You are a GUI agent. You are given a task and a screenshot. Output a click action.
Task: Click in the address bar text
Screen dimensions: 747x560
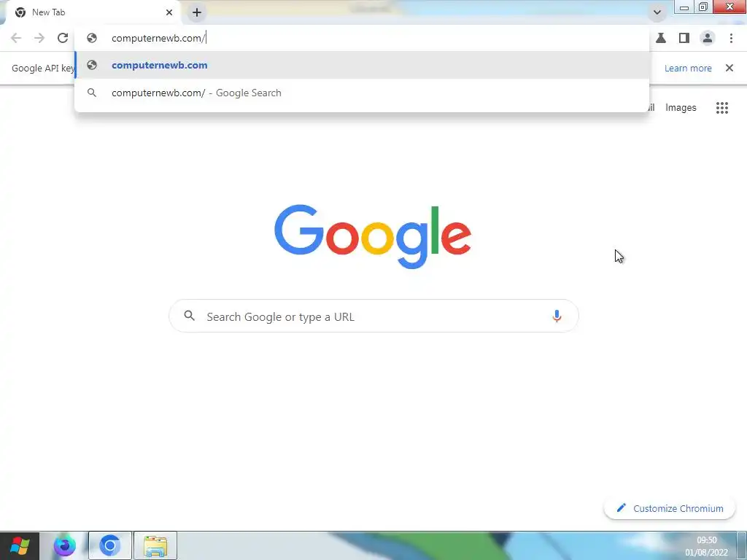coord(158,38)
